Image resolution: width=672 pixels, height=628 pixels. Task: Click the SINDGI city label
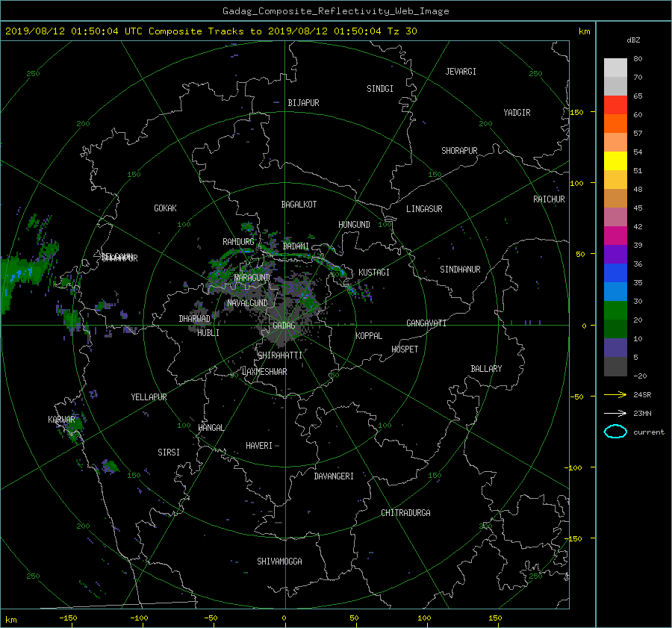pyautogui.click(x=380, y=89)
